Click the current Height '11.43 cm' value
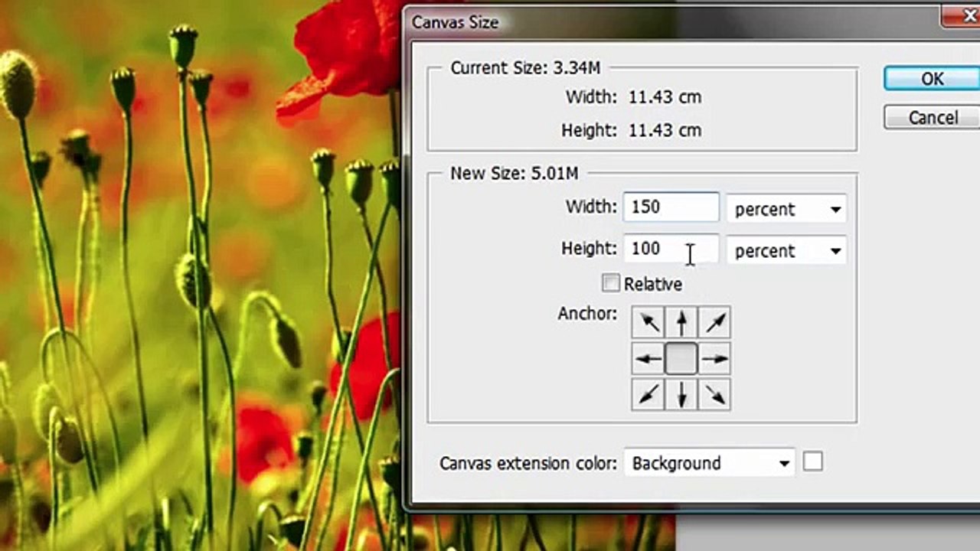This screenshot has height=551, width=980. tap(665, 130)
